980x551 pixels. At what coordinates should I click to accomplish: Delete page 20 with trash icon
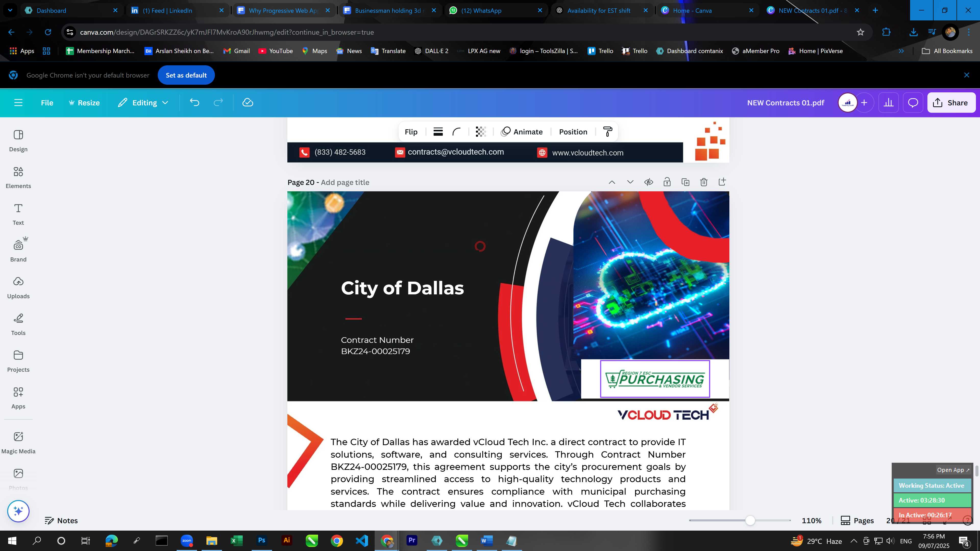(703, 182)
